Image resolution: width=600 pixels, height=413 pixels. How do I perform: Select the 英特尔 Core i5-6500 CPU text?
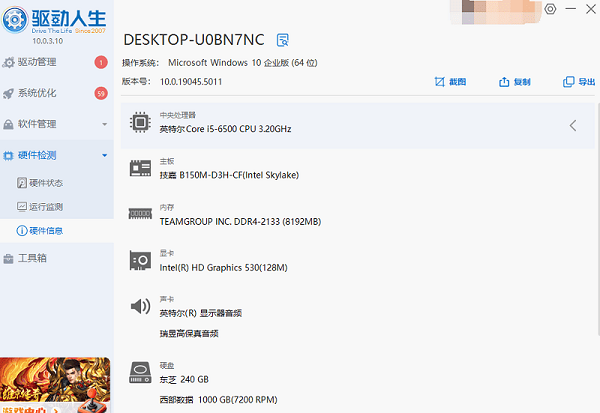coord(225,129)
